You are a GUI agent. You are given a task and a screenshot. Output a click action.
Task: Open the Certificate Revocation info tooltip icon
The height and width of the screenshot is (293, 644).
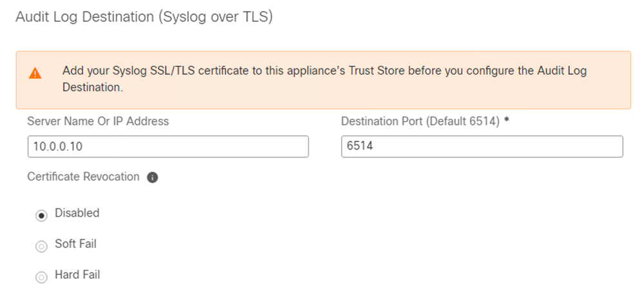click(x=152, y=177)
